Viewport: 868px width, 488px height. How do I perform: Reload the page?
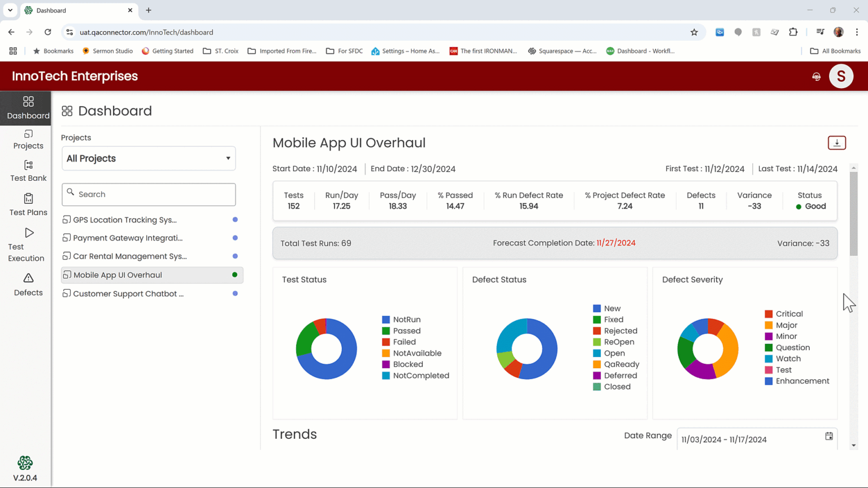tap(48, 32)
